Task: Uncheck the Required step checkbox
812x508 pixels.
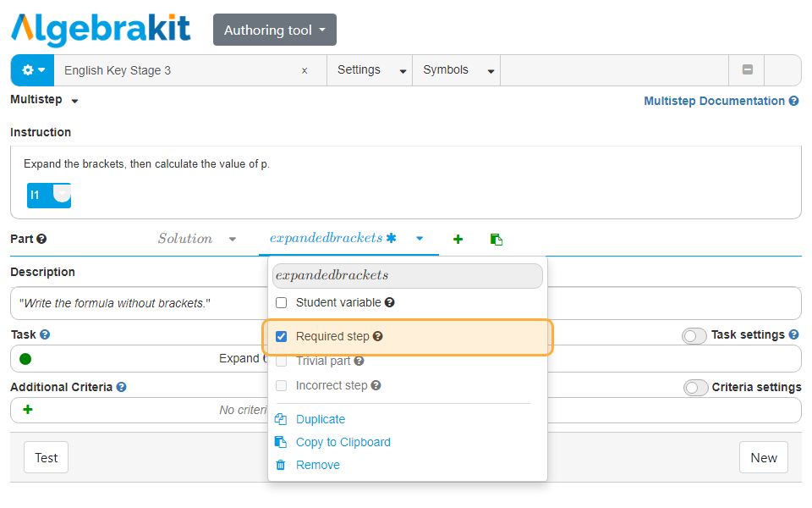Action: pyautogui.click(x=282, y=336)
